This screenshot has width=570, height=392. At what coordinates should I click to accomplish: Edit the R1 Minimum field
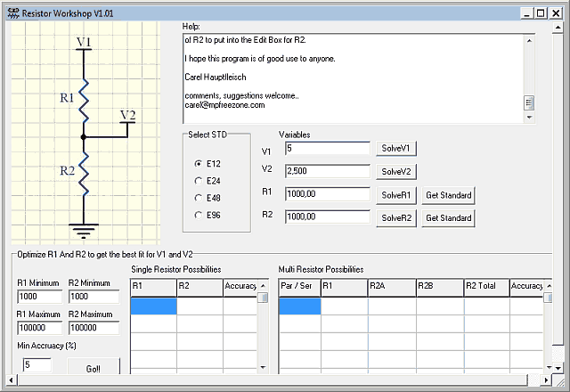[39, 297]
